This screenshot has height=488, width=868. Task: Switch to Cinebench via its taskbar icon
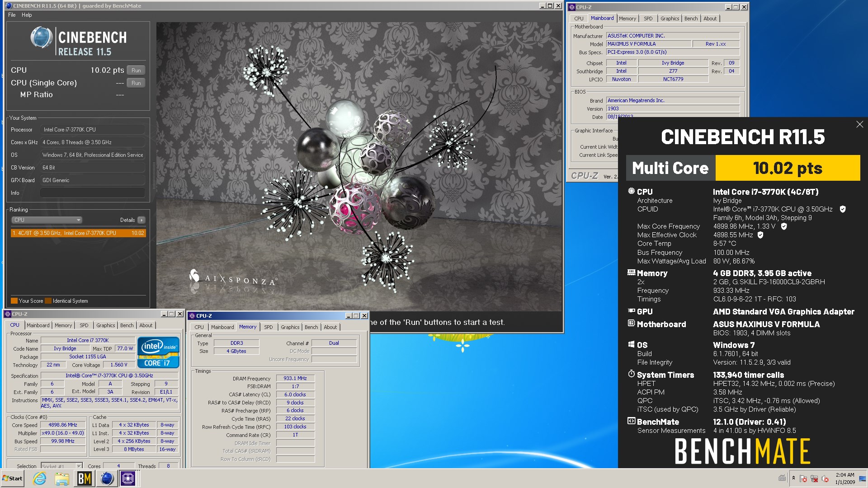(x=107, y=479)
